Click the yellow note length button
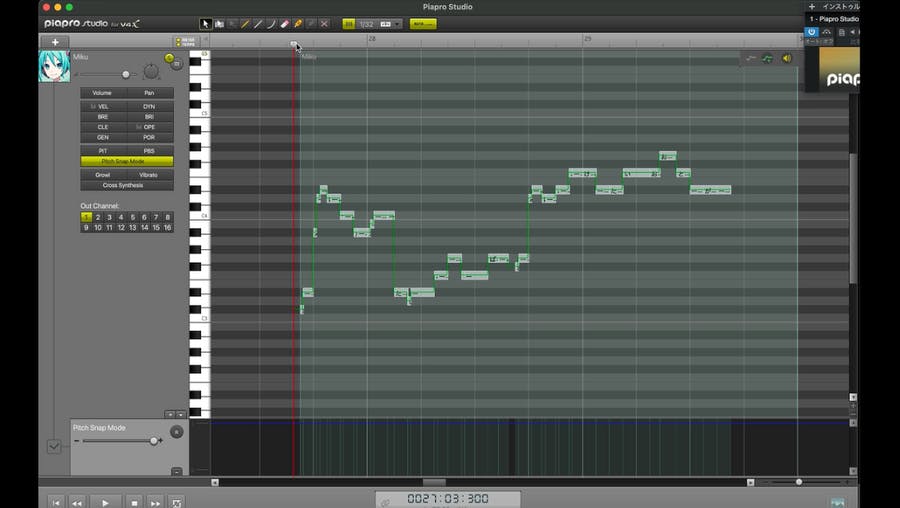This screenshot has height=508, width=900. point(423,24)
